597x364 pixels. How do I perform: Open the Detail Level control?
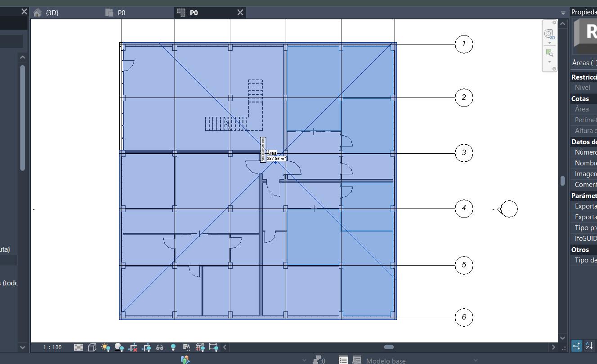click(x=79, y=347)
